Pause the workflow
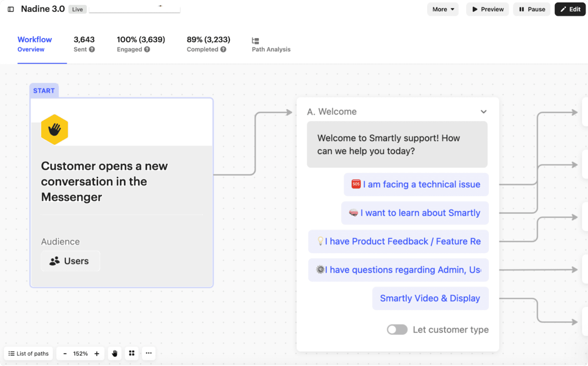Image resolution: width=588 pixels, height=366 pixels. coord(532,9)
